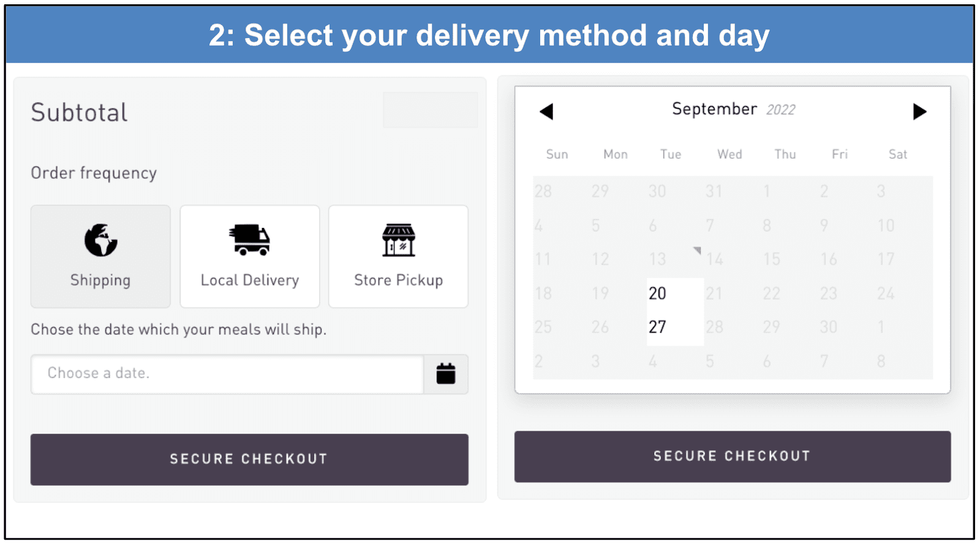This screenshot has width=980, height=544.
Task: Choose Local Delivery as the order method
Action: [x=249, y=256]
